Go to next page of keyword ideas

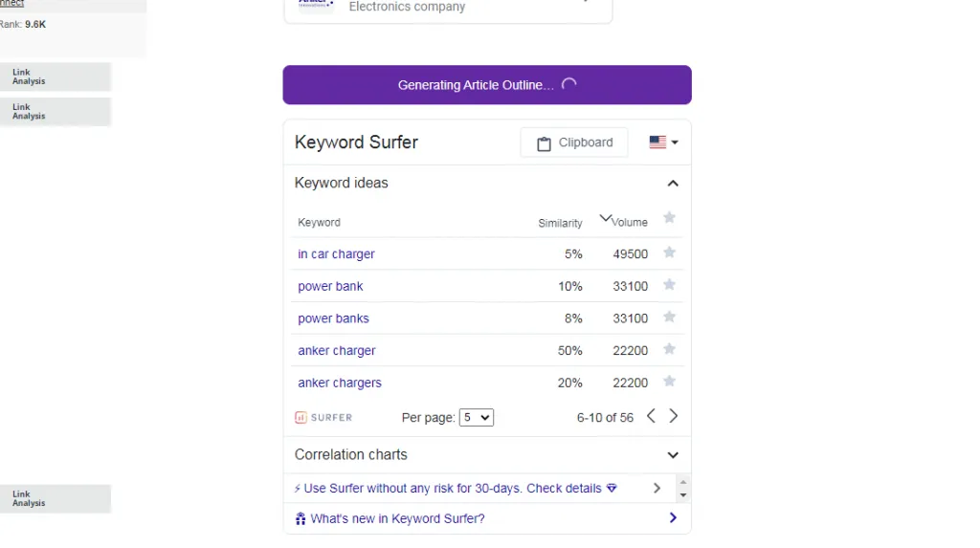[x=673, y=416]
